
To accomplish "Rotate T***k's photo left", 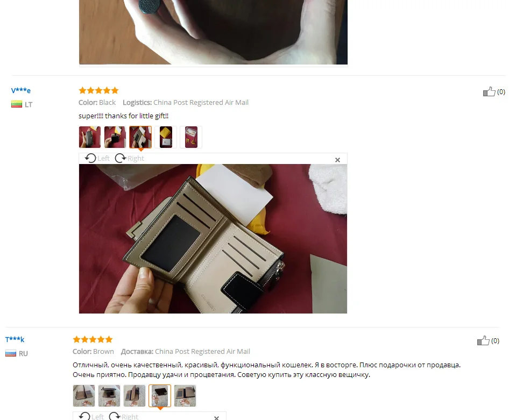I will 91,416.
